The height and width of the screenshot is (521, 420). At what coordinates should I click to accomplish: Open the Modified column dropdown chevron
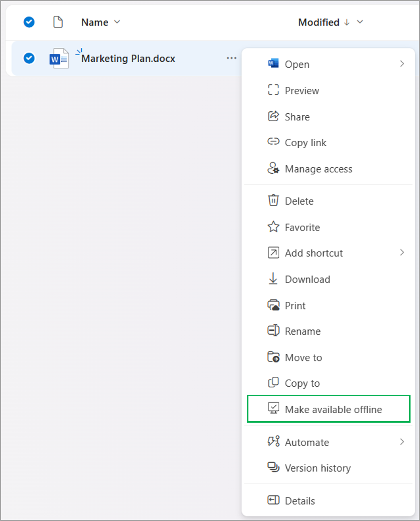pos(360,22)
